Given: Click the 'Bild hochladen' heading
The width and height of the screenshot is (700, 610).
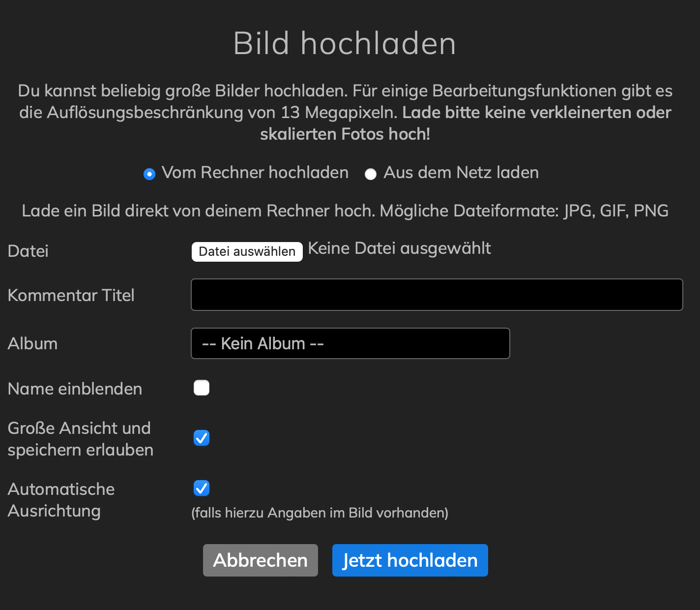Looking at the screenshot, I should 345,43.
